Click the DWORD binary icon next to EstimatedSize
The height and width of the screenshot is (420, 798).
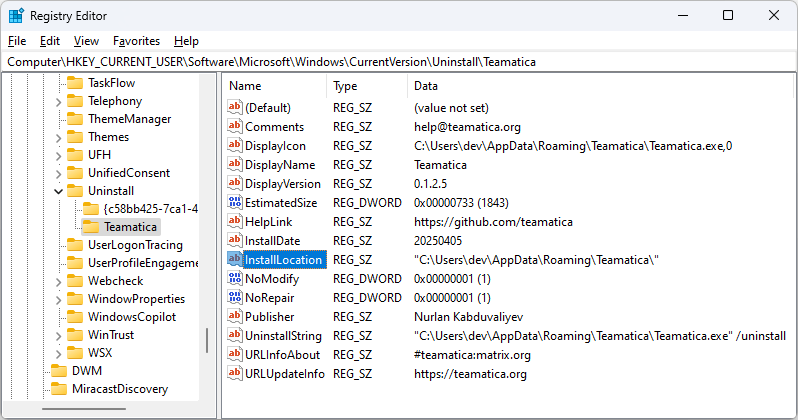point(235,202)
